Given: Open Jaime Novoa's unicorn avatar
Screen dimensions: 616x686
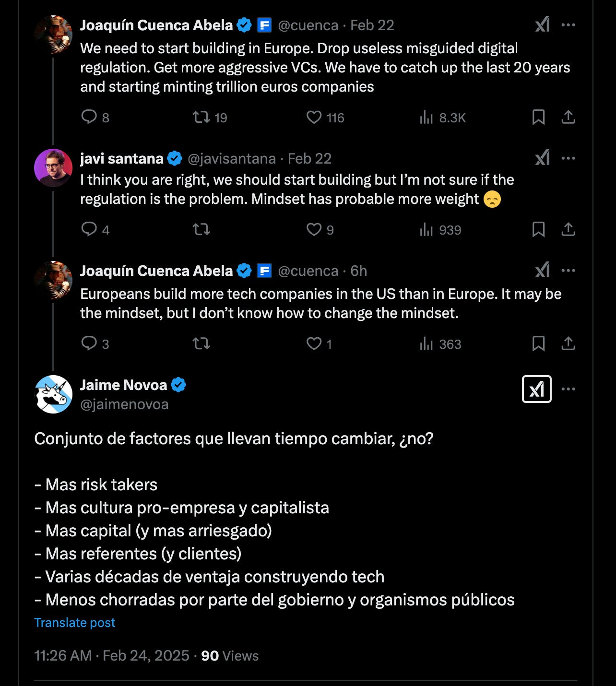Looking at the screenshot, I should coord(53,394).
